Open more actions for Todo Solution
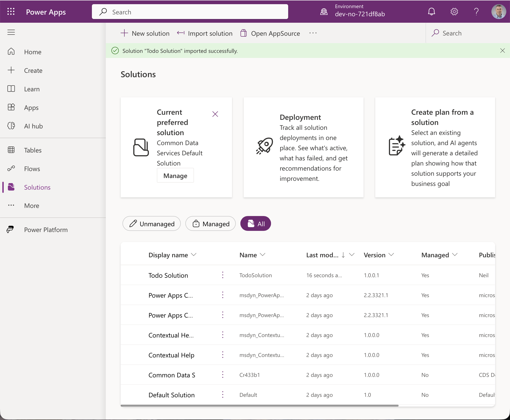Image resolution: width=510 pixels, height=420 pixels. coord(223,275)
